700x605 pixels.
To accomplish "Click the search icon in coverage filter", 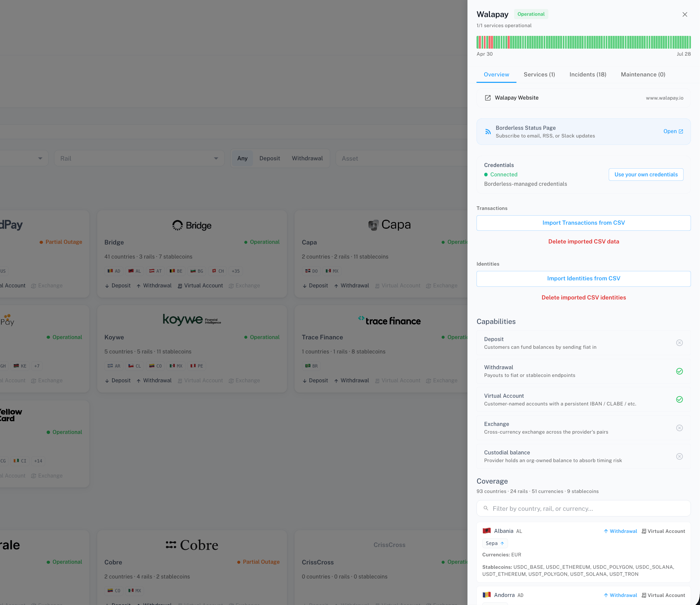I will (x=486, y=508).
